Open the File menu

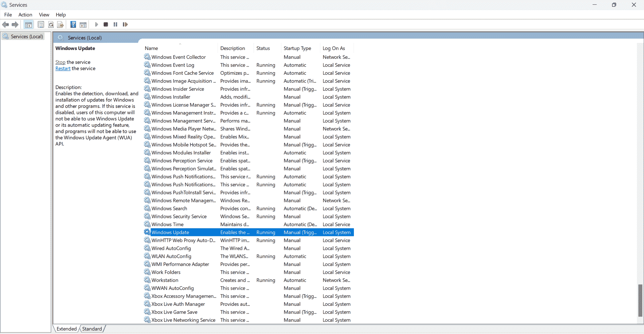coord(8,15)
